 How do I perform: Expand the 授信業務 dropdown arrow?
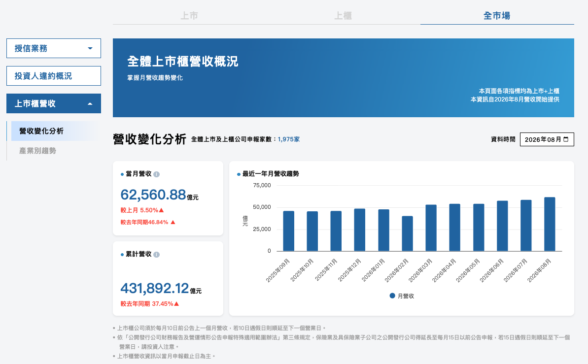90,48
